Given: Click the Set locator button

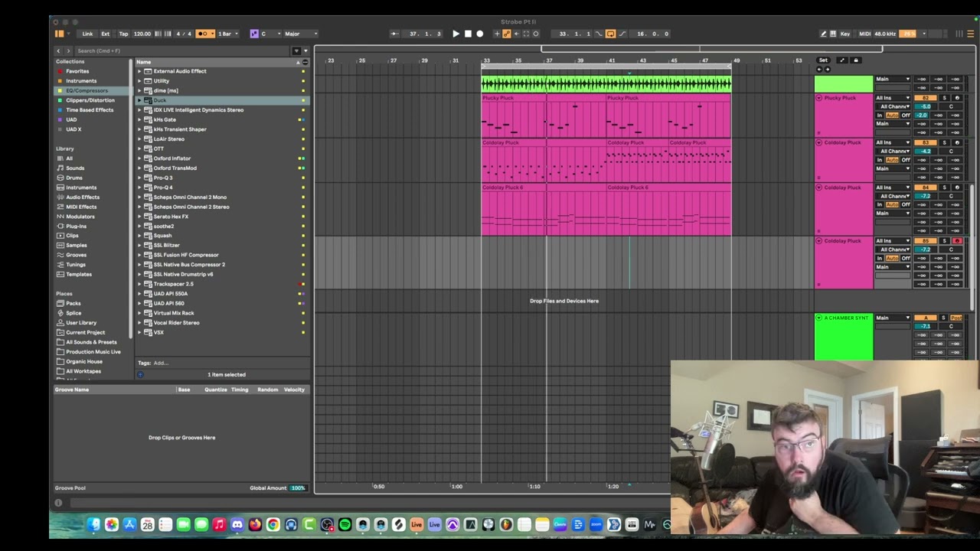Looking at the screenshot, I should coord(823,60).
